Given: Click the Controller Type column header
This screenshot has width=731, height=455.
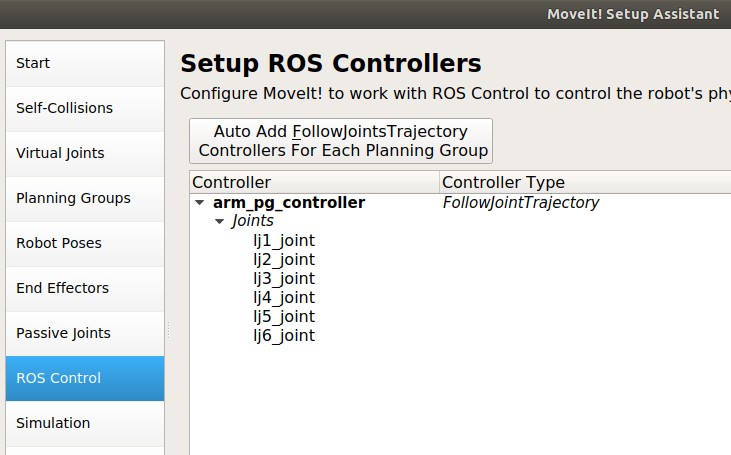Looking at the screenshot, I should tap(584, 182).
